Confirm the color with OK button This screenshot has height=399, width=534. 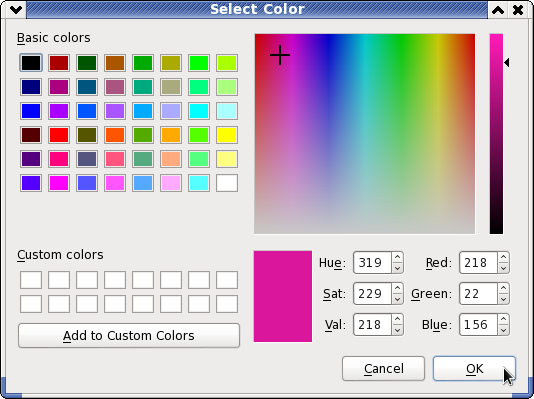click(474, 368)
